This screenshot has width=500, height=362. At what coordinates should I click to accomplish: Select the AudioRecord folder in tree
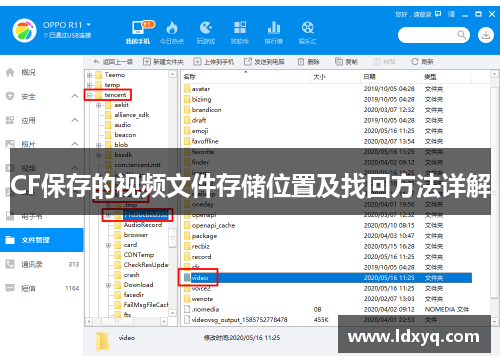tap(143, 225)
